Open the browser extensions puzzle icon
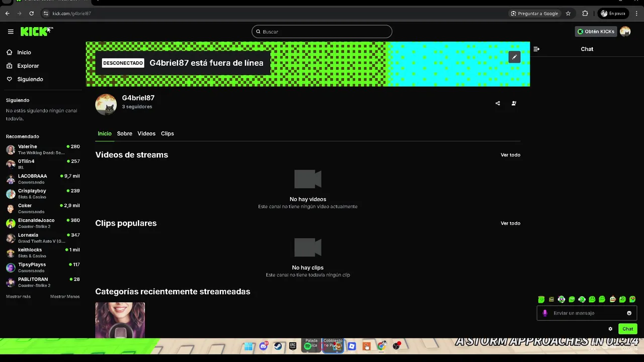This screenshot has height=362, width=644. [x=585, y=14]
